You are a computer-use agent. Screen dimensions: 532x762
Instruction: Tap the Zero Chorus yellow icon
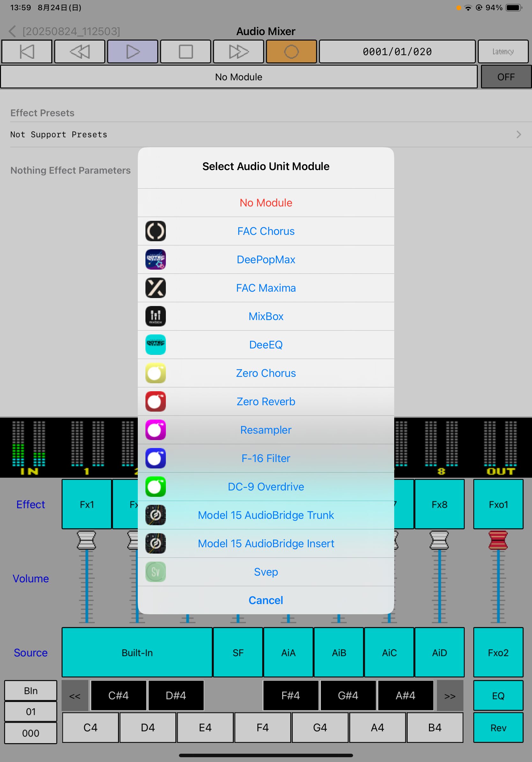point(156,373)
